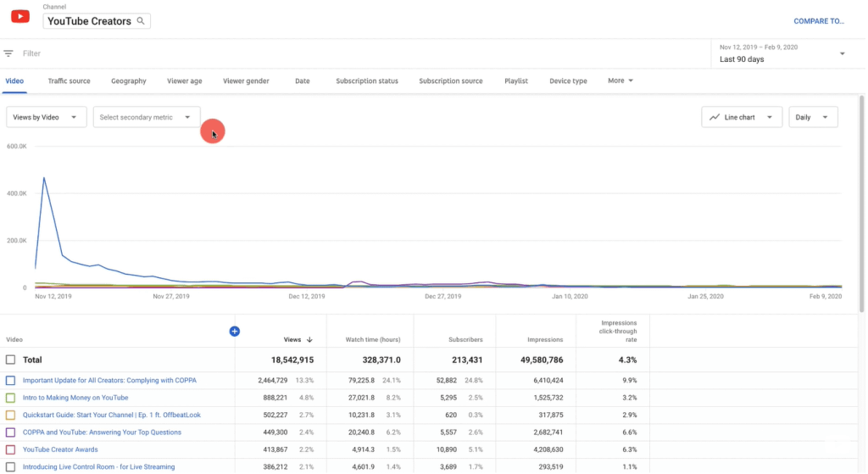Switch to the Viewer gender tab
This screenshot has height=474, width=868.
click(x=247, y=81)
